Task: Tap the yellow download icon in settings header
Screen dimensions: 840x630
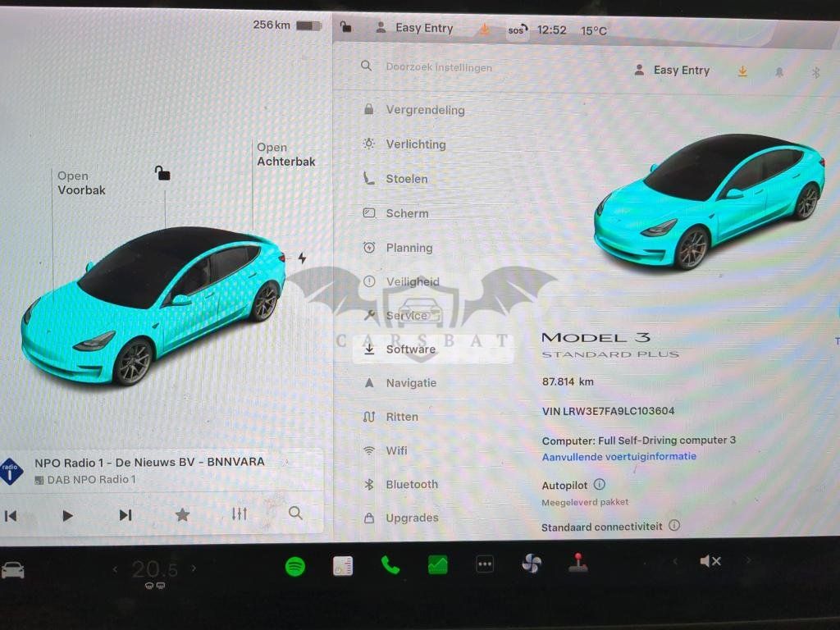Action: coord(742,71)
